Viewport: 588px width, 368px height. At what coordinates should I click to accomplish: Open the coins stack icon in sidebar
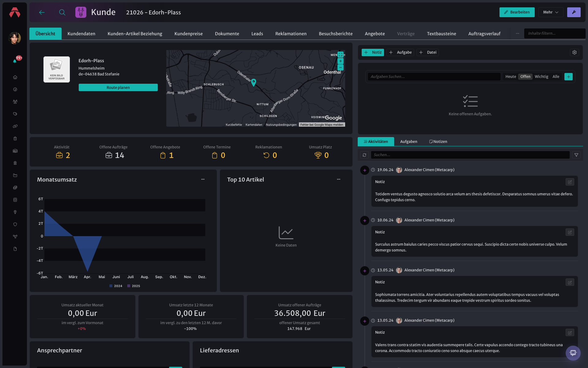pos(15,188)
